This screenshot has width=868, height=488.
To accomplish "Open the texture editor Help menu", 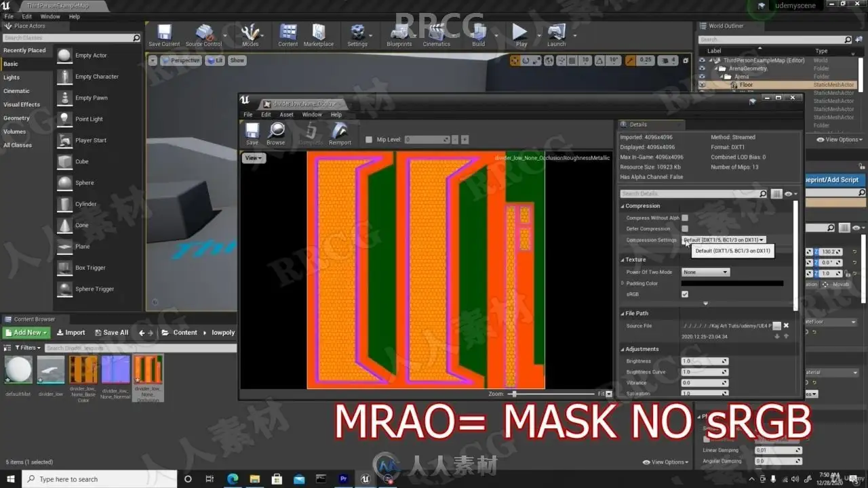I will coord(336,115).
